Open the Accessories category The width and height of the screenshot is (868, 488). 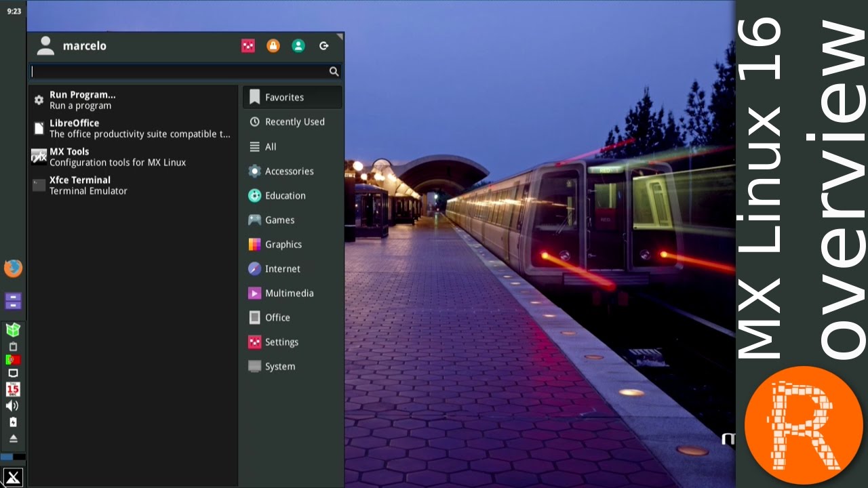point(292,171)
